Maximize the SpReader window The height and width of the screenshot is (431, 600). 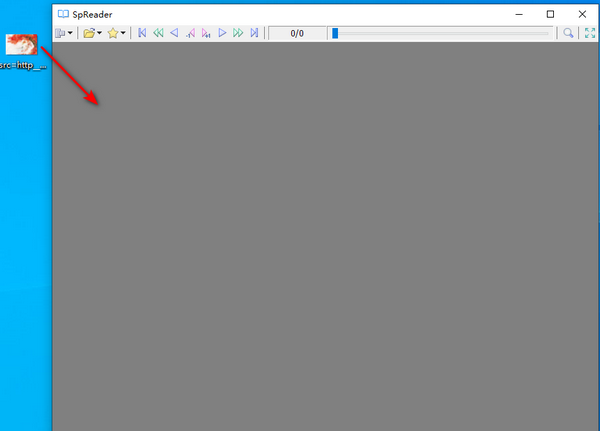(550, 14)
